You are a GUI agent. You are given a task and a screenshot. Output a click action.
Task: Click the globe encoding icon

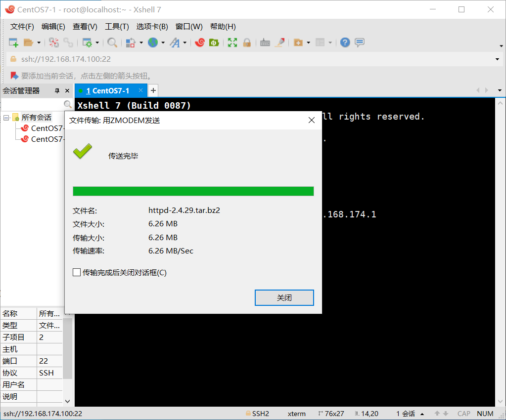pos(153,42)
